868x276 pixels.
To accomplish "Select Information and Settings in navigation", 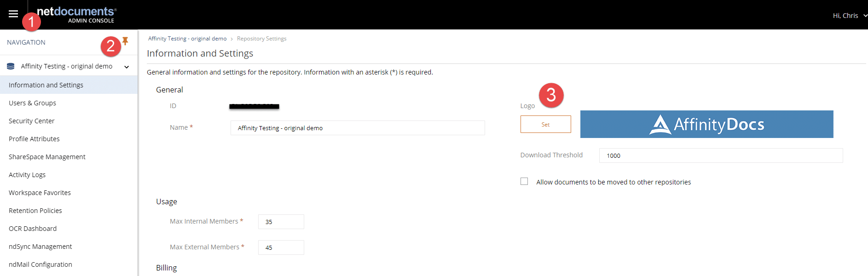I will [x=69, y=85].
